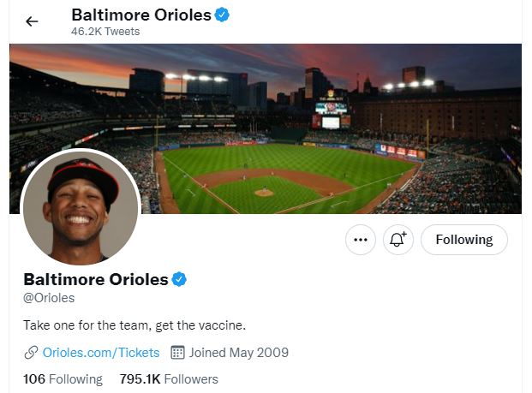
Task: Click the Following button to unfollow
Action: point(463,241)
